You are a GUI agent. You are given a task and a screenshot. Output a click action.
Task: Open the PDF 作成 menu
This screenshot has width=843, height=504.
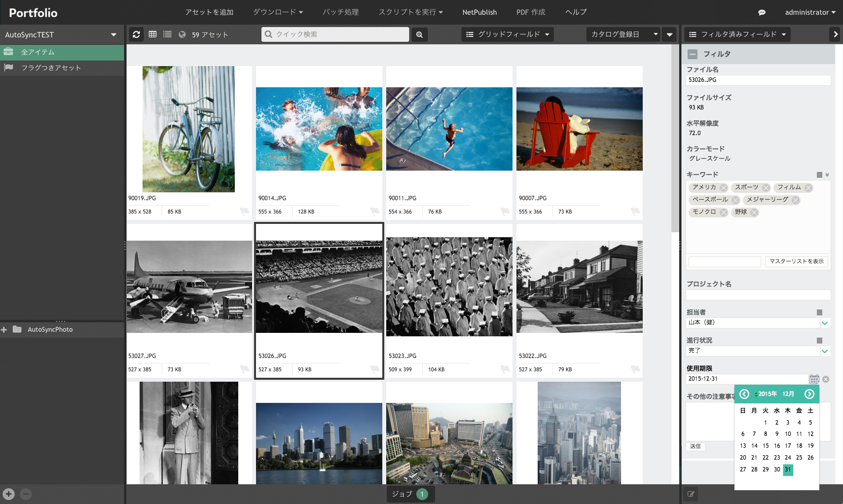pos(531,12)
